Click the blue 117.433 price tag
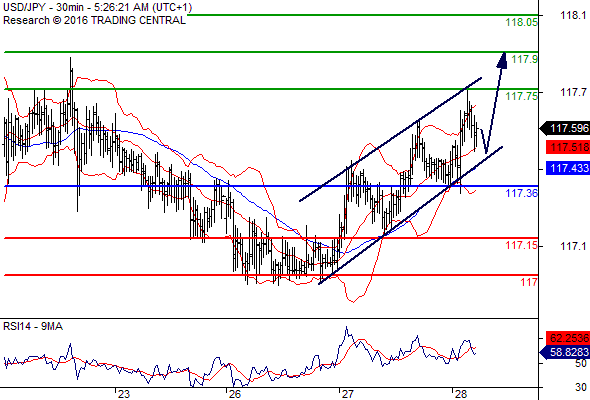The height and width of the screenshot is (400, 590). tap(568, 168)
